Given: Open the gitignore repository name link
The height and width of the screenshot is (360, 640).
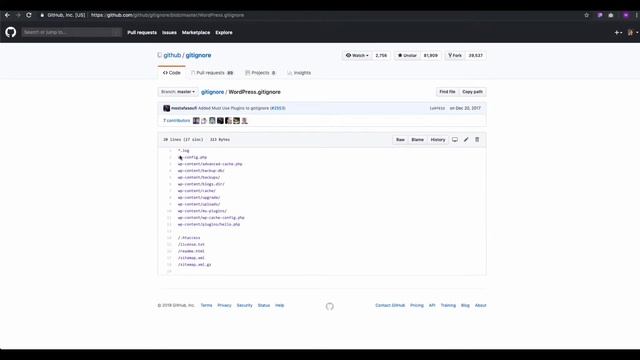Looking at the screenshot, I should click(x=198, y=55).
